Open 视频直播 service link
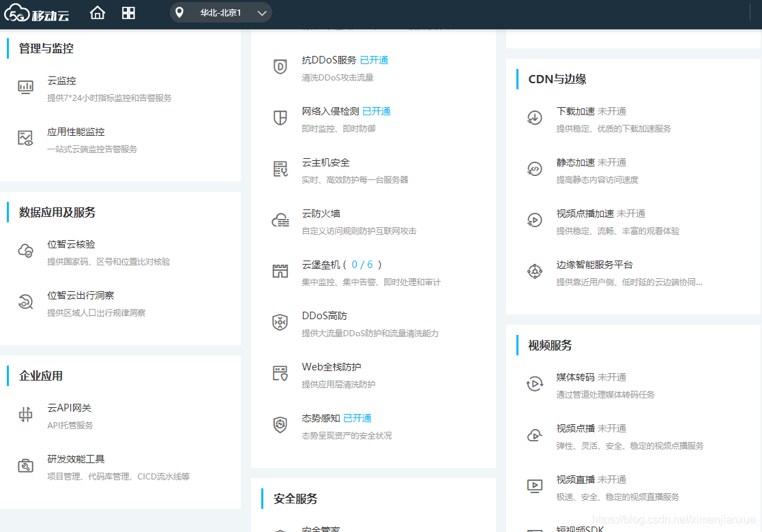 [x=575, y=479]
